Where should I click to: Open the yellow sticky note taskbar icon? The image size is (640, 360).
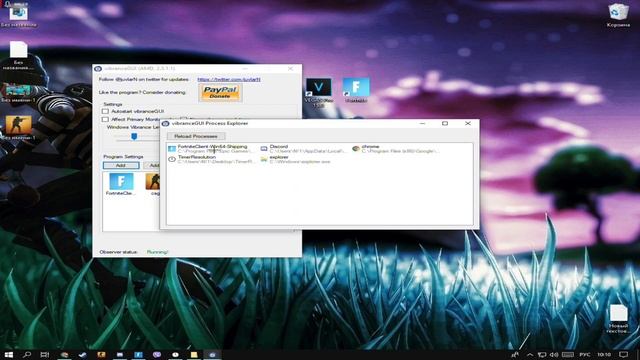click(194, 355)
